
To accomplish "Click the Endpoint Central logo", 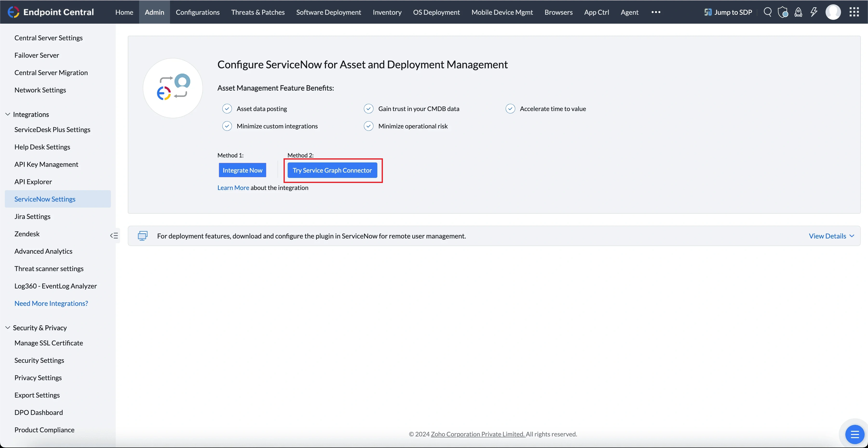I will click(51, 12).
